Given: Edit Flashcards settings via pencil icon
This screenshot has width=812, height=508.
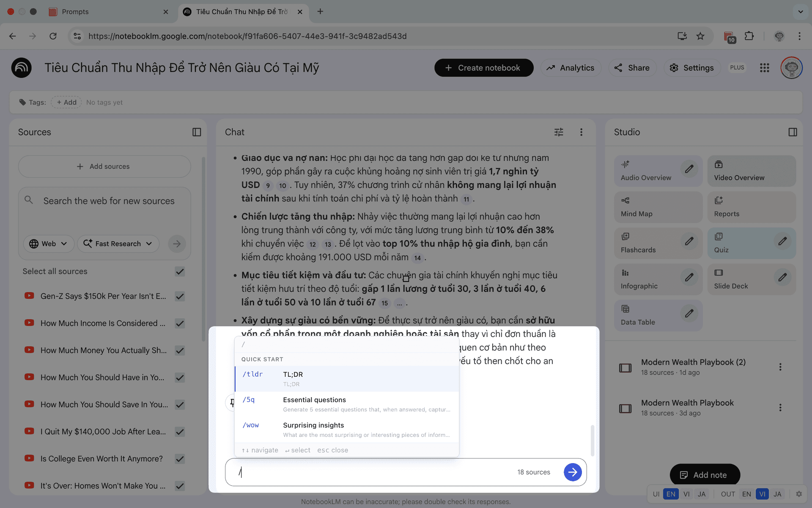Looking at the screenshot, I should (689, 241).
